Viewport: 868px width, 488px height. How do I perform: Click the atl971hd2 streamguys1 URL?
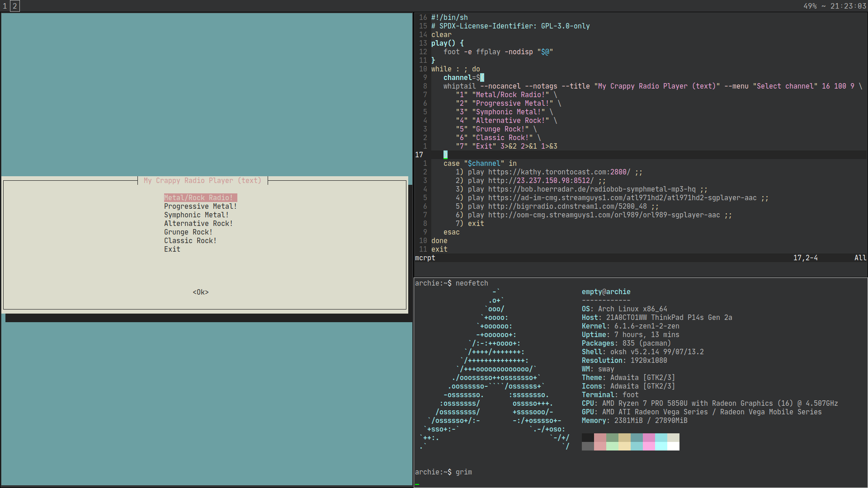(x=623, y=198)
